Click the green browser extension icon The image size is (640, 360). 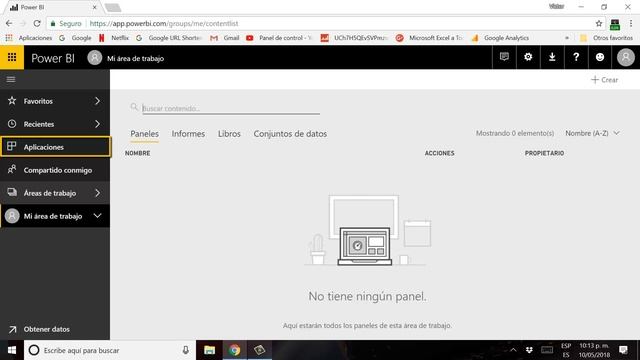[x=615, y=24]
